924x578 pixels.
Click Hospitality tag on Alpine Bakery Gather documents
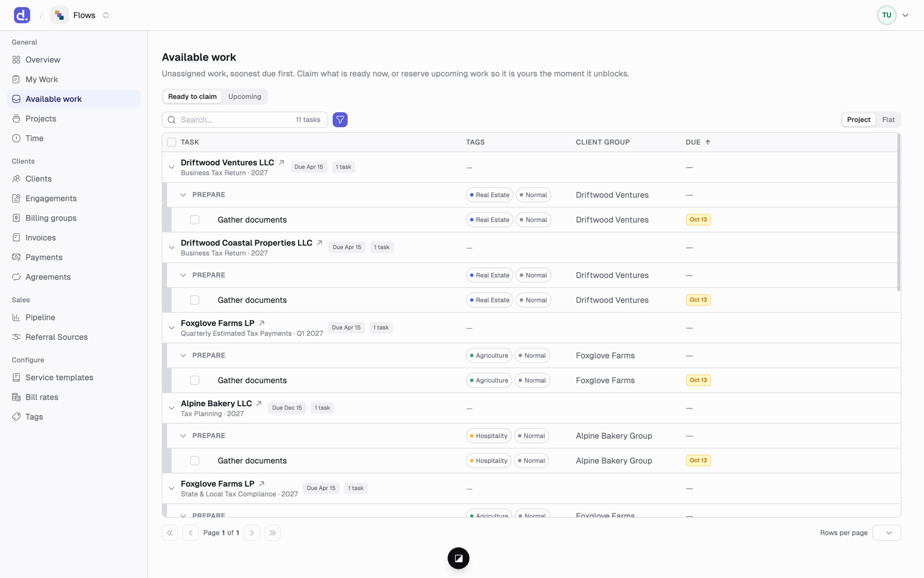click(489, 461)
